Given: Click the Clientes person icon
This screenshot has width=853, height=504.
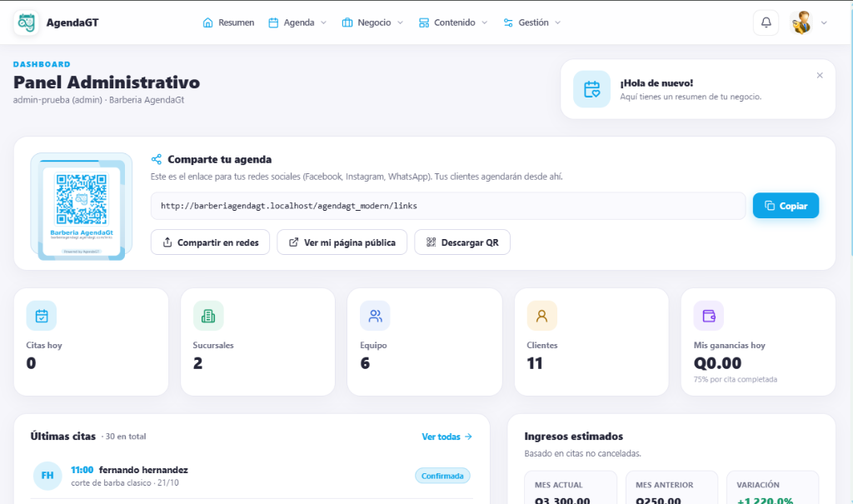Looking at the screenshot, I should coord(541,316).
